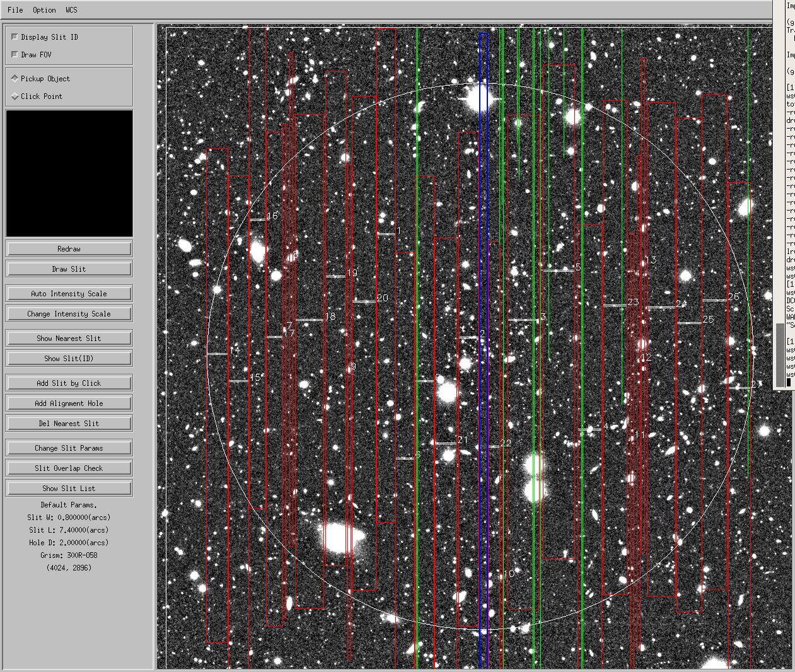This screenshot has height=672, width=795.
Task: Click slit label 3 on the image
Action: pyautogui.click(x=543, y=316)
